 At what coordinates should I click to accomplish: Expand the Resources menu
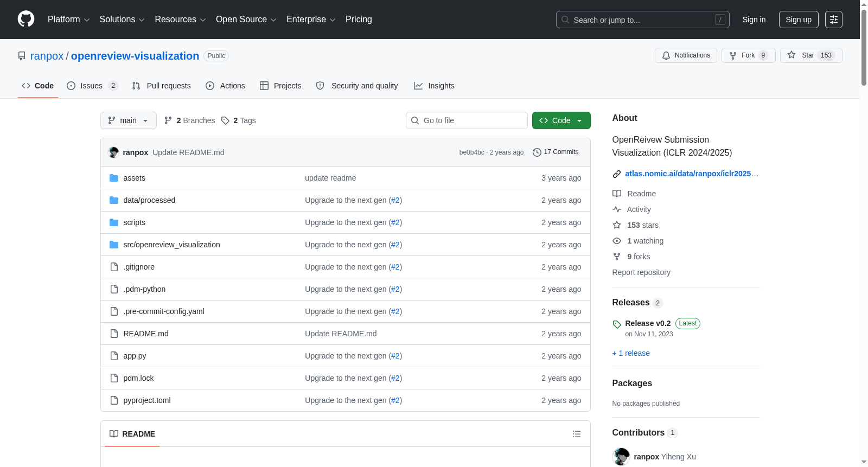(180, 20)
